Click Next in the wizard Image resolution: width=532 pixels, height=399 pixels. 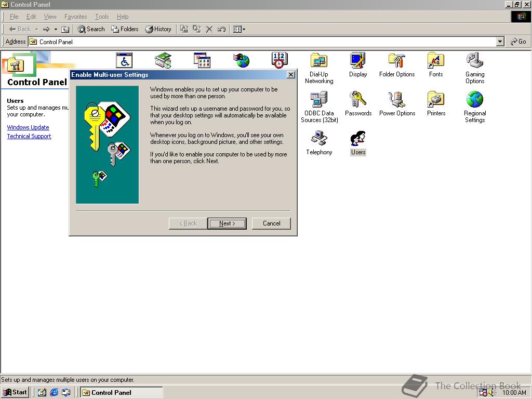227,223
